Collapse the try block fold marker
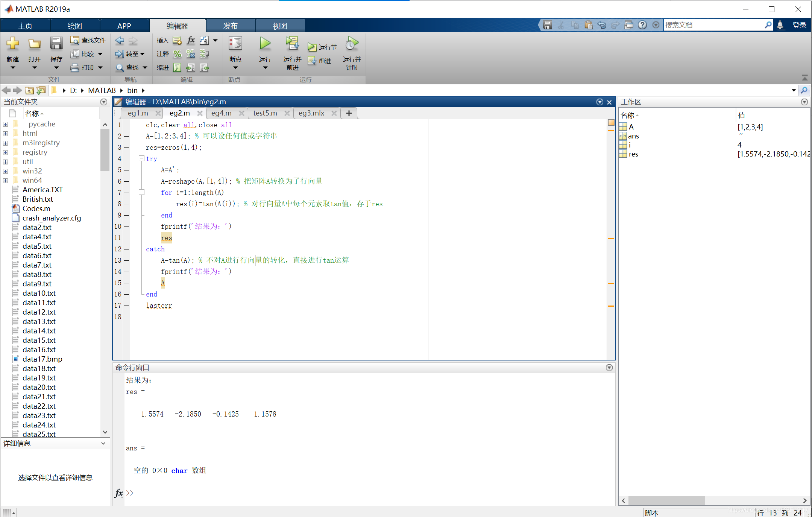This screenshot has height=517, width=812. point(142,158)
